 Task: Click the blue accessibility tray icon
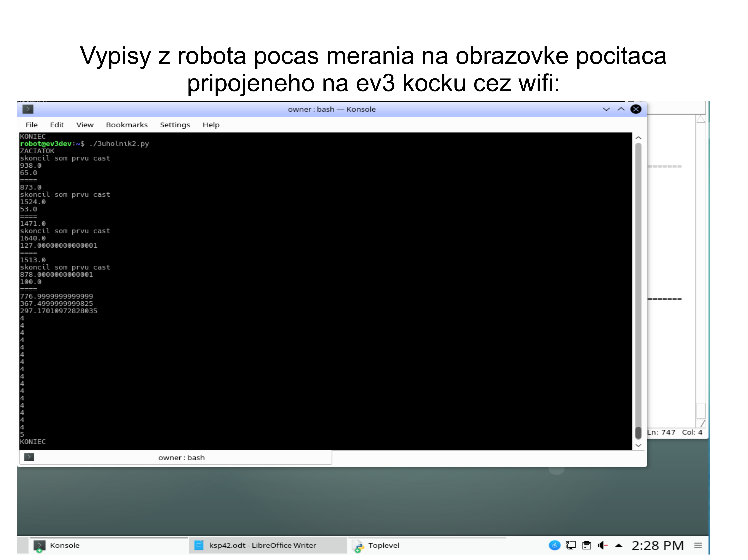(x=554, y=545)
